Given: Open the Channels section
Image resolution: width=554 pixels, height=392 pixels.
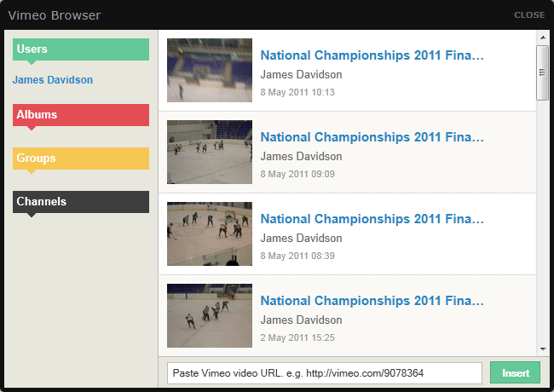Looking at the screenshot, I should tap(81, 202).
